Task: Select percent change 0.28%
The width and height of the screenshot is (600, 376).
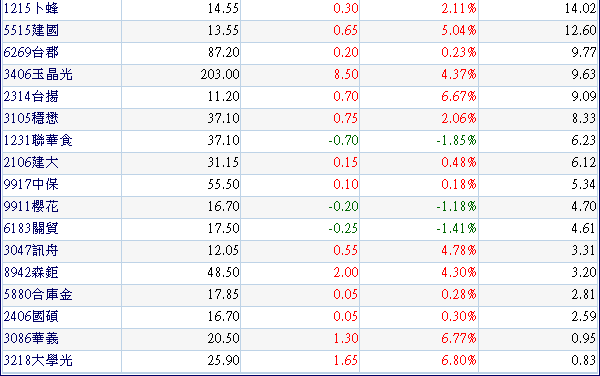Action: click(x=459, y=294)
